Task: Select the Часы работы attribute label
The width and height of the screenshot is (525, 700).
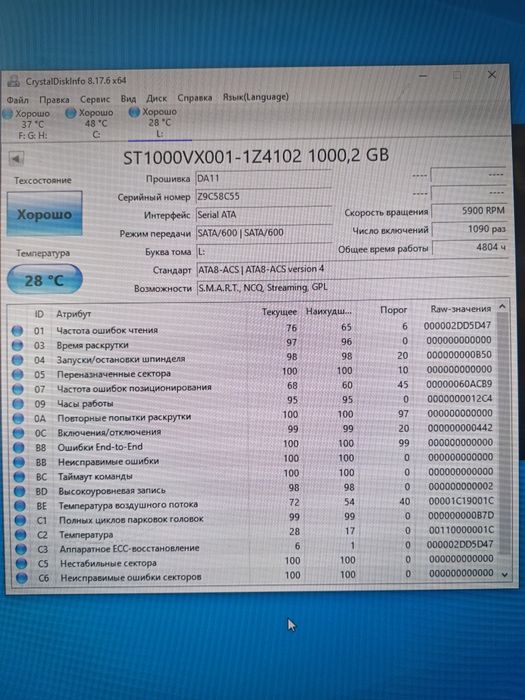Action: pyautogui.click(x=85, y=404)
